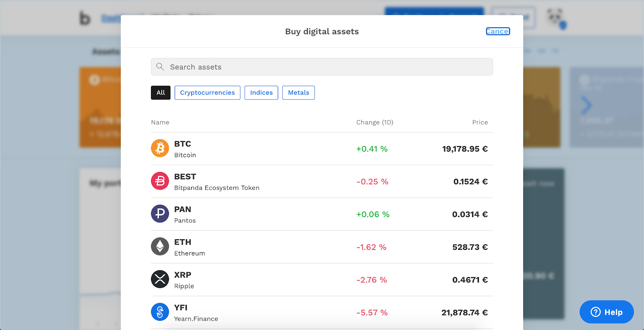
Task: Cancel the Buy digital assets dialog
Action: click(x=498, y=31)
